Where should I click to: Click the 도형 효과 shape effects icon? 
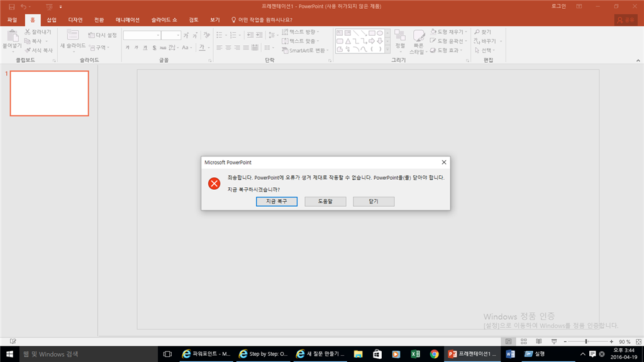coord(433,50)
